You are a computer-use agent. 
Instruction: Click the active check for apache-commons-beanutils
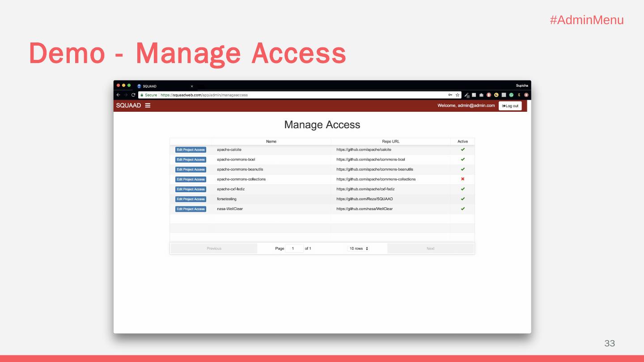(463, 169)
